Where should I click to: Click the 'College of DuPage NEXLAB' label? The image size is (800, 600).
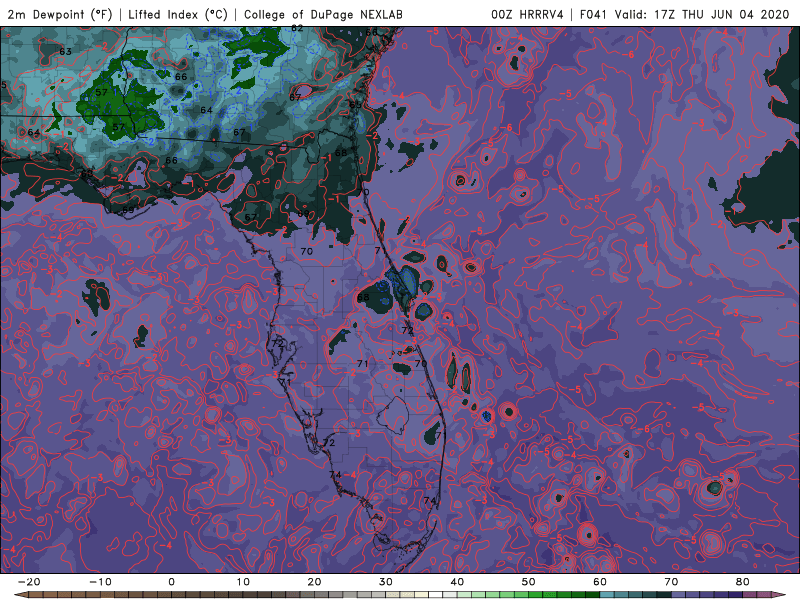323,15
